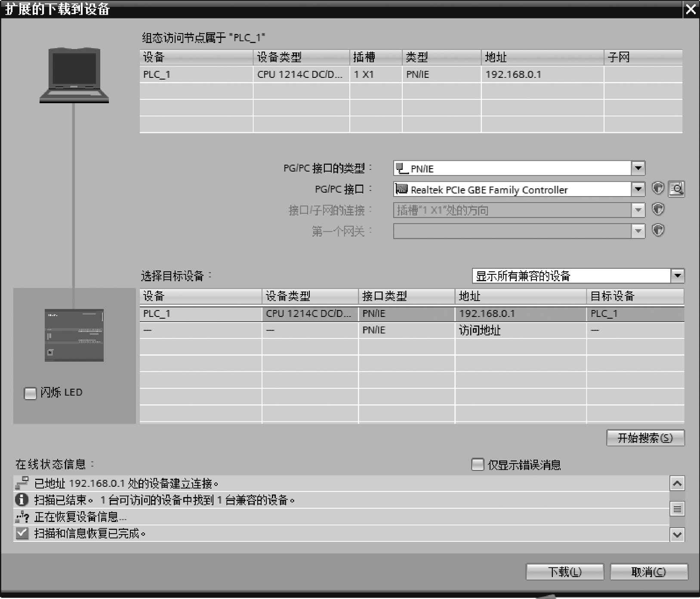Click the 下载(L) button
Image resolution: width=700 pixels, height=599 pixels.
565,572
